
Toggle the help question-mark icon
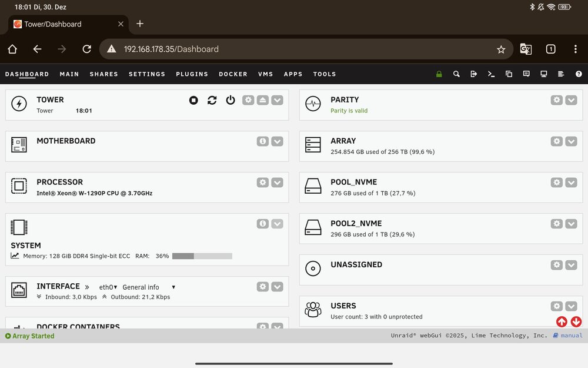[579, 74]
